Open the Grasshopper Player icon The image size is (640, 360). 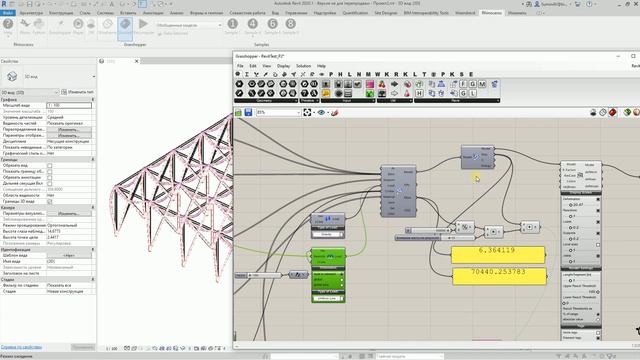coord(78,26)
